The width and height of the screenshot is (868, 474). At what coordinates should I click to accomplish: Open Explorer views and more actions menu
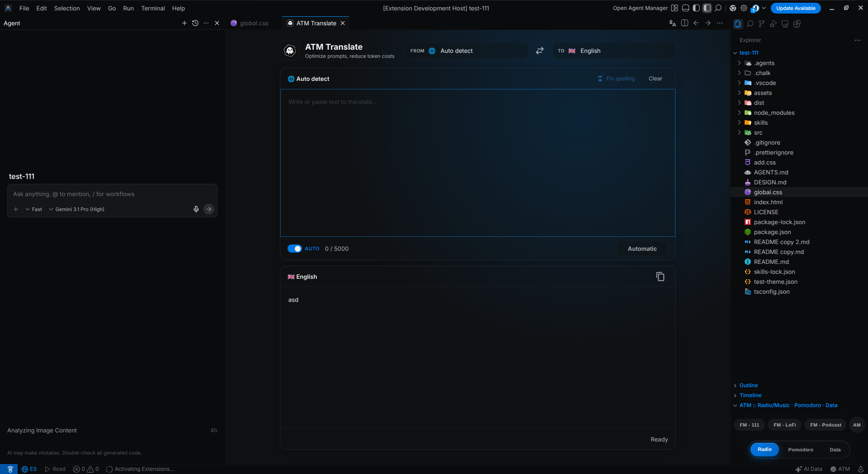[x=858, y=40]
